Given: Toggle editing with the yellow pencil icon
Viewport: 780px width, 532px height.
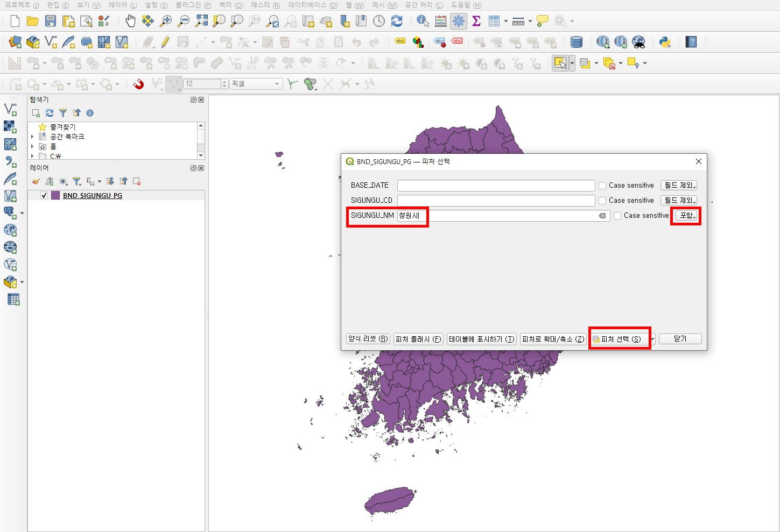Looking at the screenshot, I should point(165,42).
